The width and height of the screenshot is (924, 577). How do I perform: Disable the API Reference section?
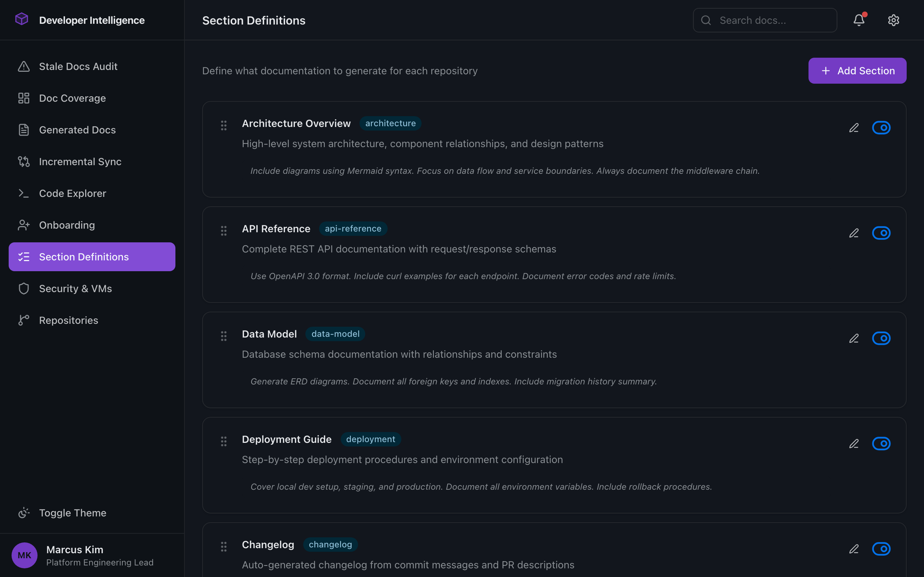881,233
